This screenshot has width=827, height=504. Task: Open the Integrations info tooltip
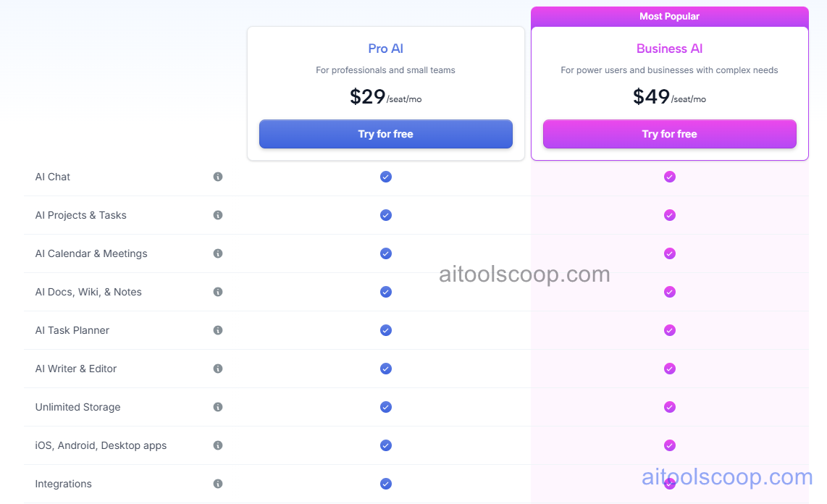pyautogui.click(x=218, y=484)
